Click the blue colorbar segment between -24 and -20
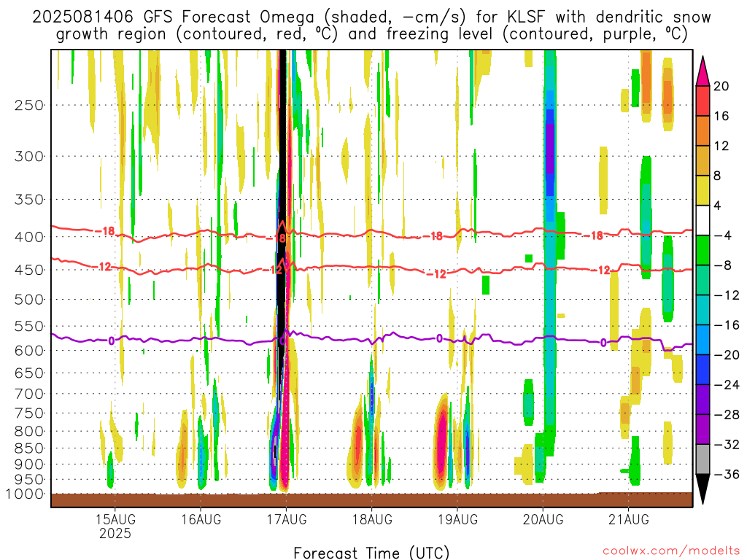 703,370
